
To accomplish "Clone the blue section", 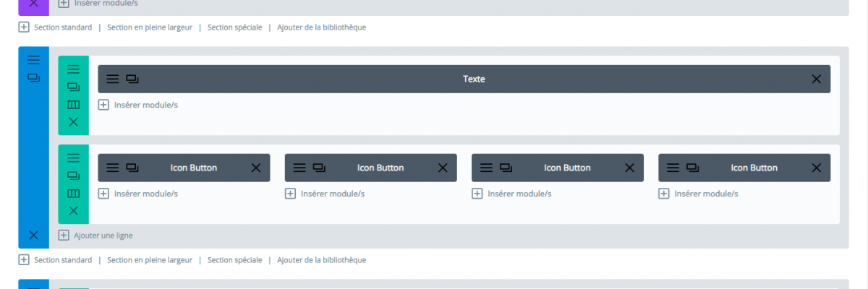I will click(x=33, y=77).
